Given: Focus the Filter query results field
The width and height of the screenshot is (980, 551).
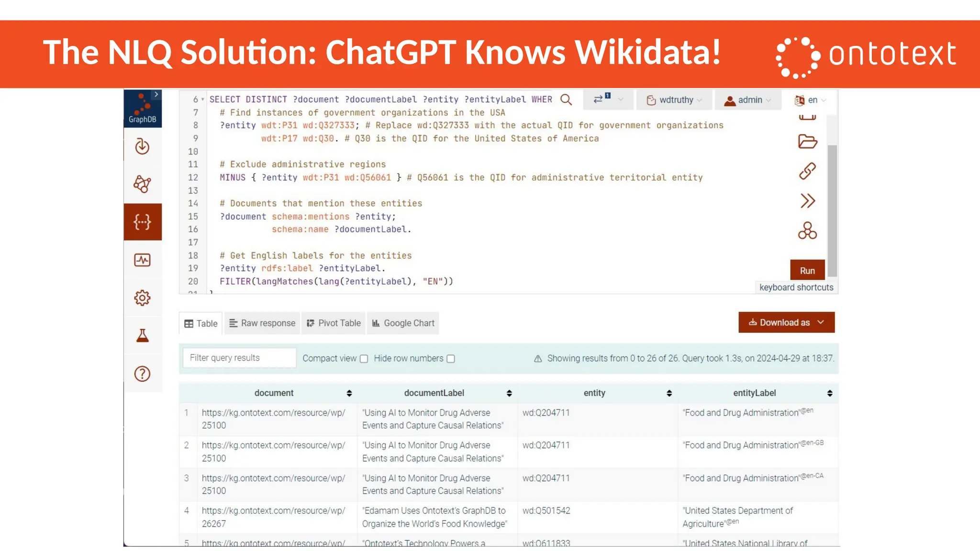Looking at the screenshot, I should point(239,358).
